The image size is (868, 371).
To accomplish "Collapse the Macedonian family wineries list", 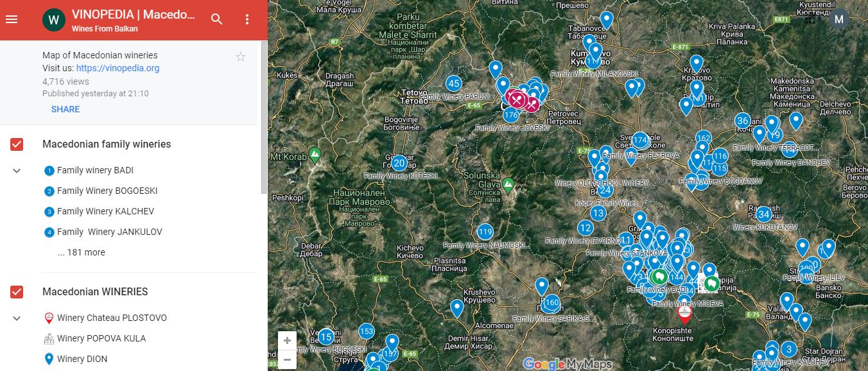I will click(x=17, y=171).
